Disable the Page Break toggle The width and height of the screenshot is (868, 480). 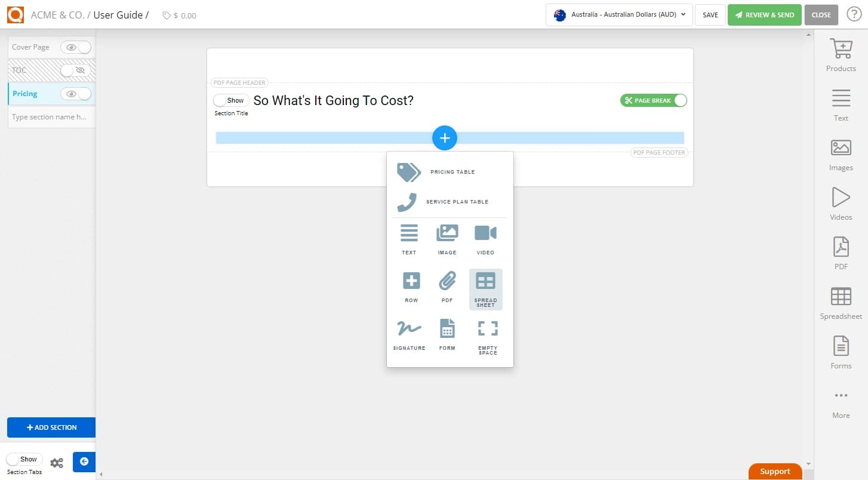(x=679, y=100)
